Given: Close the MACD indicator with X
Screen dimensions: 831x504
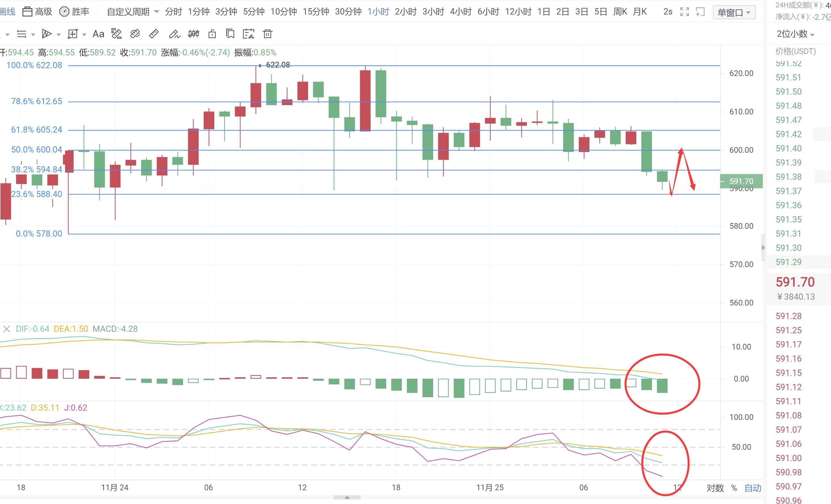Looking at the screenshot, I should 7,329.
